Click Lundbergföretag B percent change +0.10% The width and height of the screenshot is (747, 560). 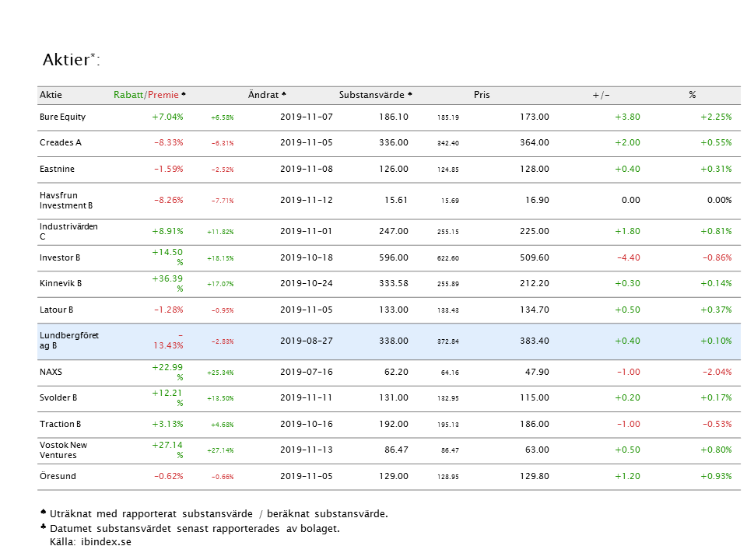[716, 341]
